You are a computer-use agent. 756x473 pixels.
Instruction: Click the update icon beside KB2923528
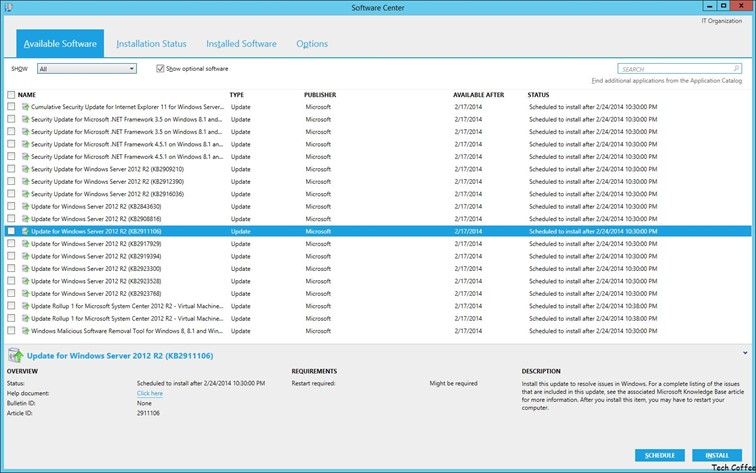25,281
